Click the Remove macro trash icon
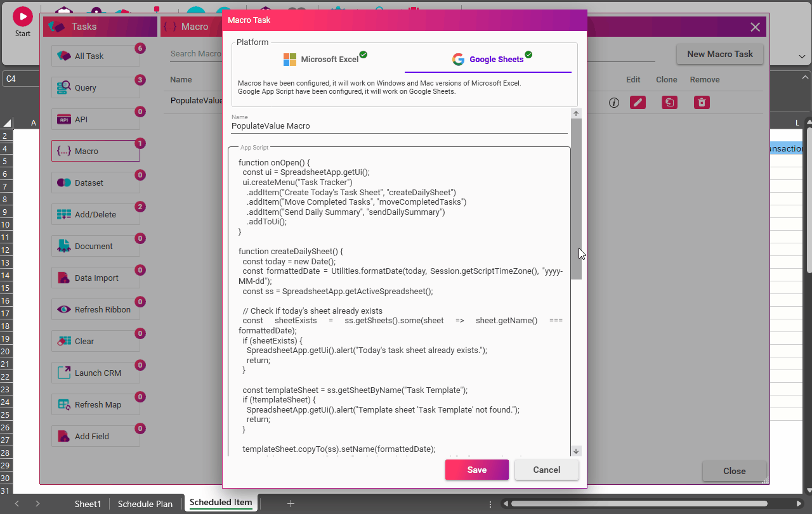 [702, 102]
